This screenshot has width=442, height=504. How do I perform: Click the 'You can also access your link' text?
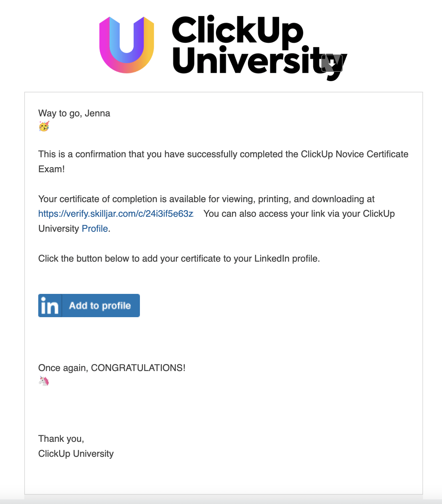click(x=299, y=214)
